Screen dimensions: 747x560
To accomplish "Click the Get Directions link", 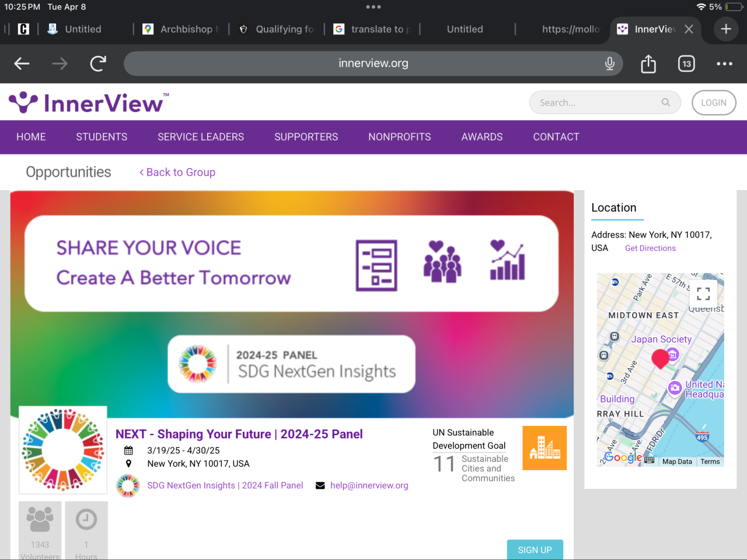I will (650, 249).
